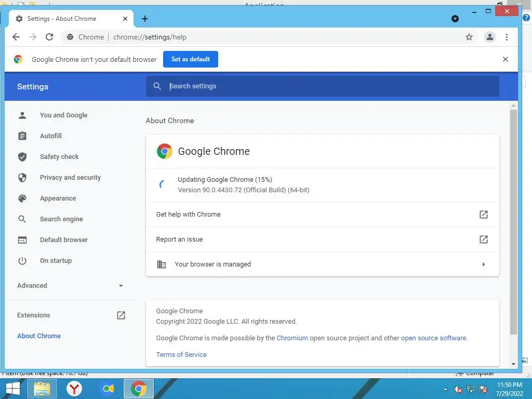Click the scrollbar up arrow
This screenshot has height=399, width=532.
coord(513,106)
